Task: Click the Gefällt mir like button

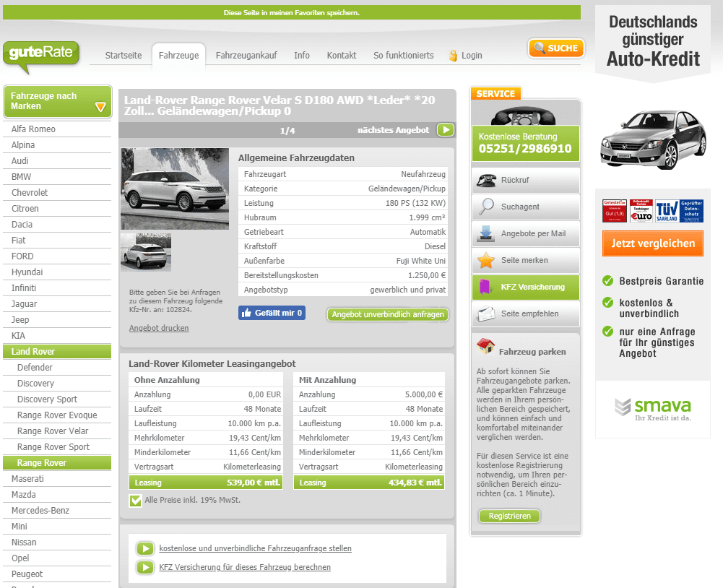Action: (x=272, y=313)
